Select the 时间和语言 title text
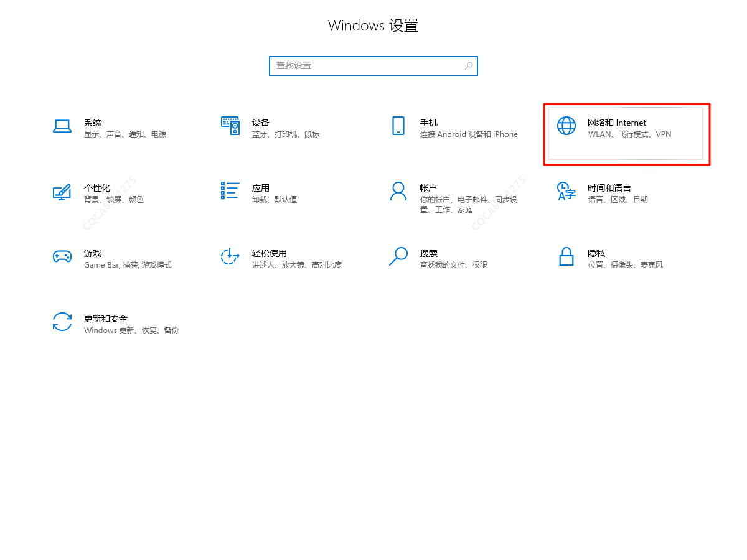 point(609,188)
